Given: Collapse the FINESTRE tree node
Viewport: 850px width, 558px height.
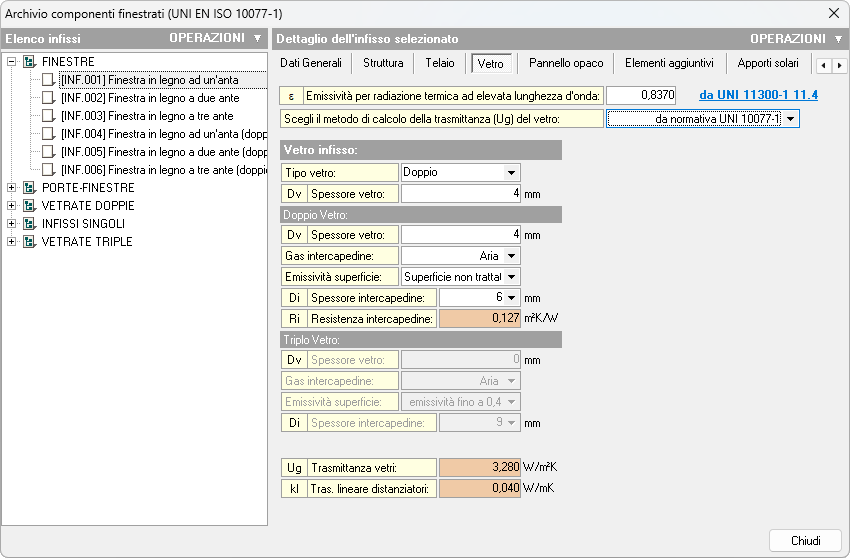Looking at the screenshot, I should click(x=12, y=62).
